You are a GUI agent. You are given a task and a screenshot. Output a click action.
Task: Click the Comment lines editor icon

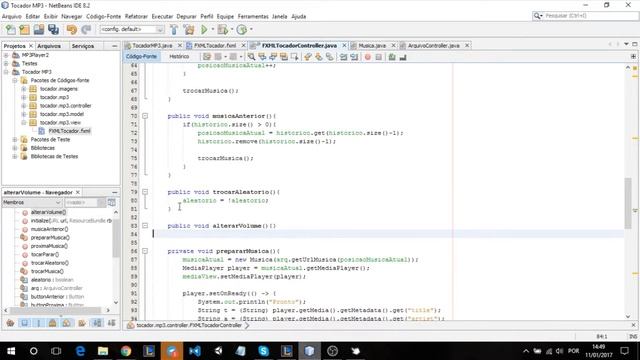[x=392, y=57]
